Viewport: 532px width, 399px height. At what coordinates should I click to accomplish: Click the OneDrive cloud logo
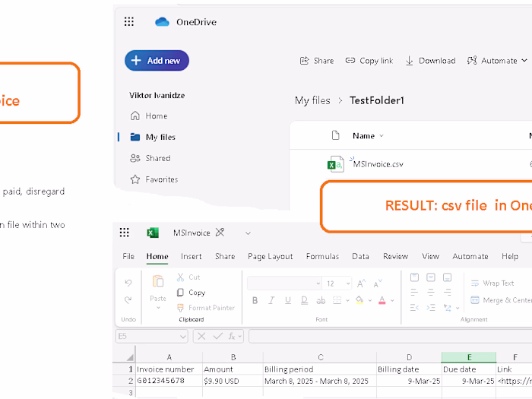[x=162, y=22]
